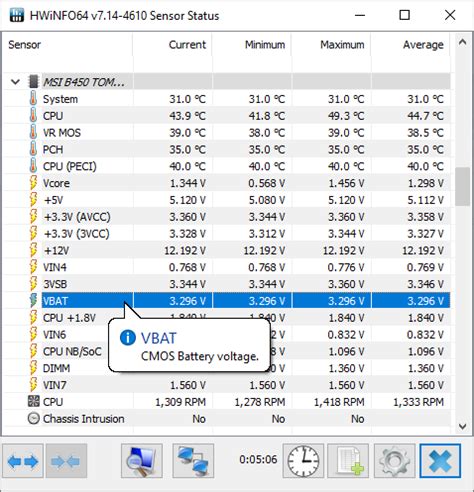Click the scrollbar up arrow
This screenshot has width=474, height=492.
[x=462, y=42]
